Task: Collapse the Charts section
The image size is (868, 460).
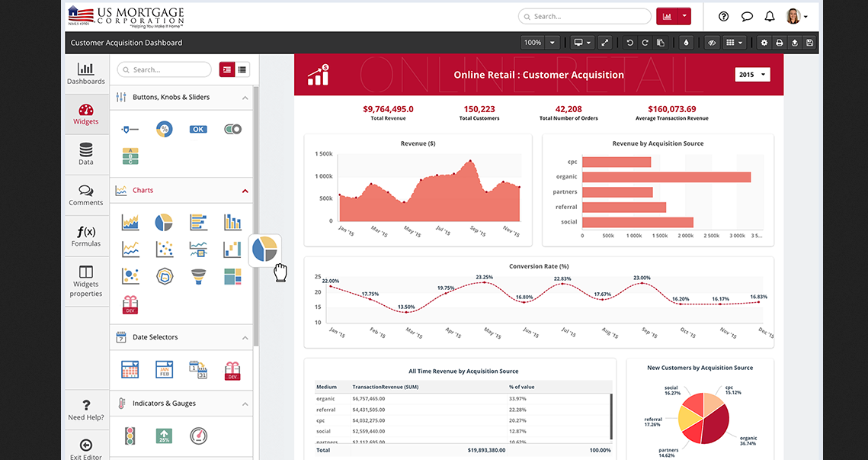Action: [245, 191]
